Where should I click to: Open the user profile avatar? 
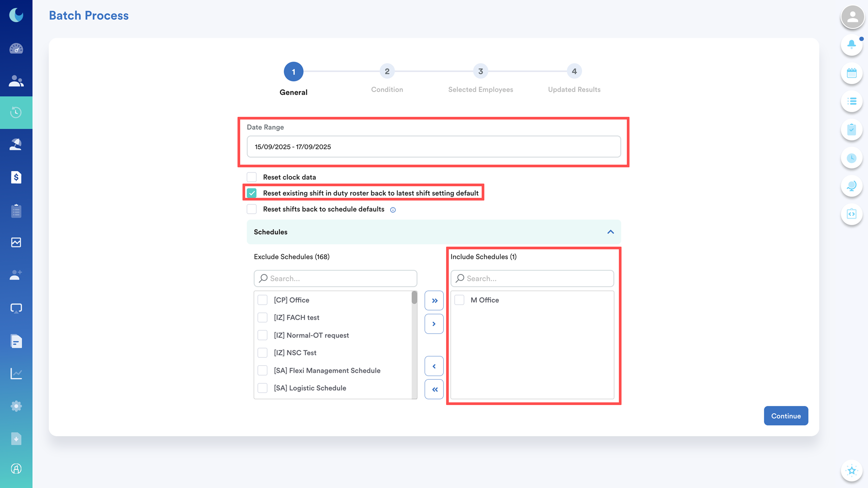(x=852, y=17)
